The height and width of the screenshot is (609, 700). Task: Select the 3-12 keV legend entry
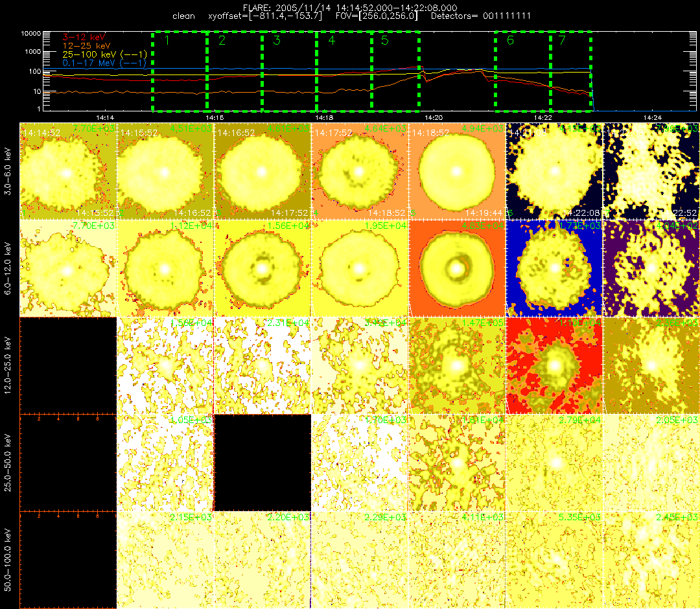pos(84,37)
